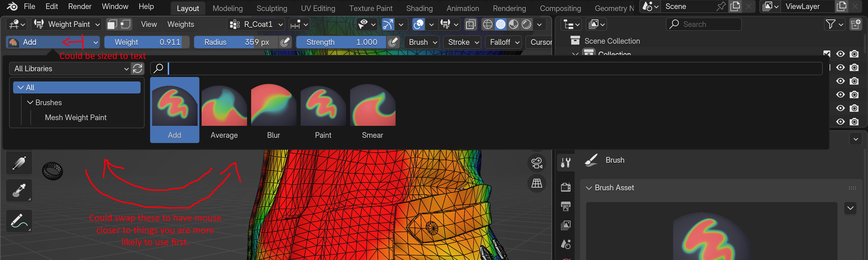Viewport: 868px width, 260px height.
Task: Add a new collection in outliner
Action: pyautogui.click(x=856, y=24)
